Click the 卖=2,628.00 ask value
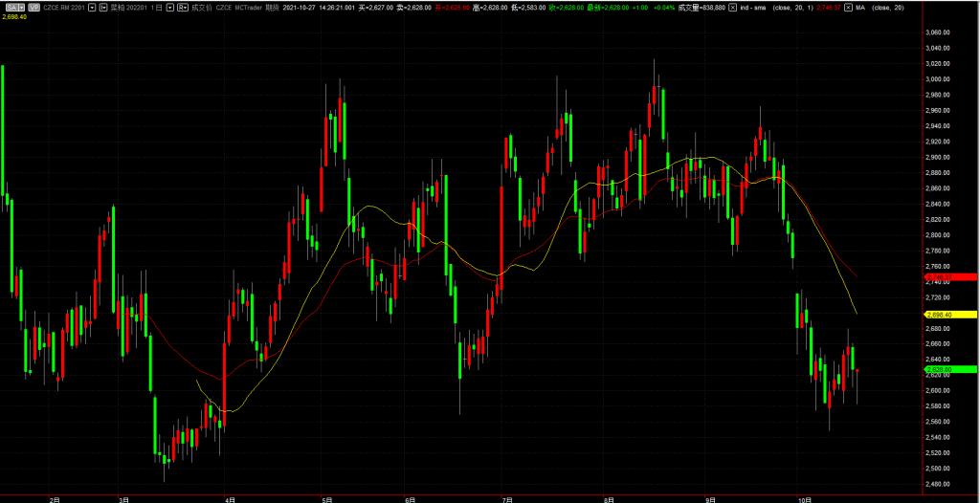Screen dimensions: 980x503 click(413, 8)
